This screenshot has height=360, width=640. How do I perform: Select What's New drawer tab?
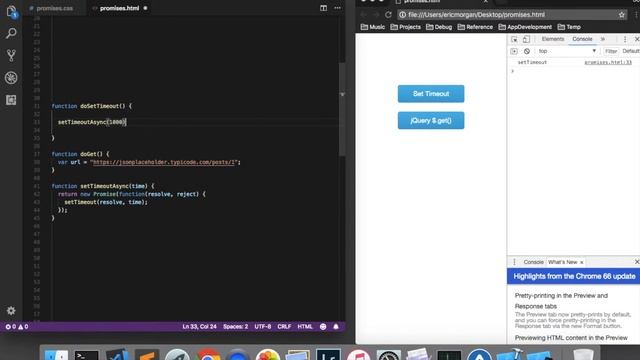coord(562,262)
